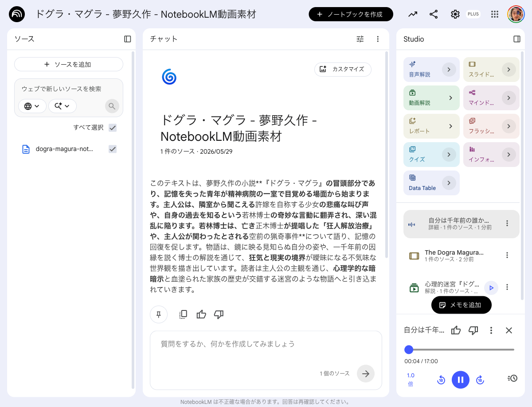Expand 動画解説 options arrow

450,98
